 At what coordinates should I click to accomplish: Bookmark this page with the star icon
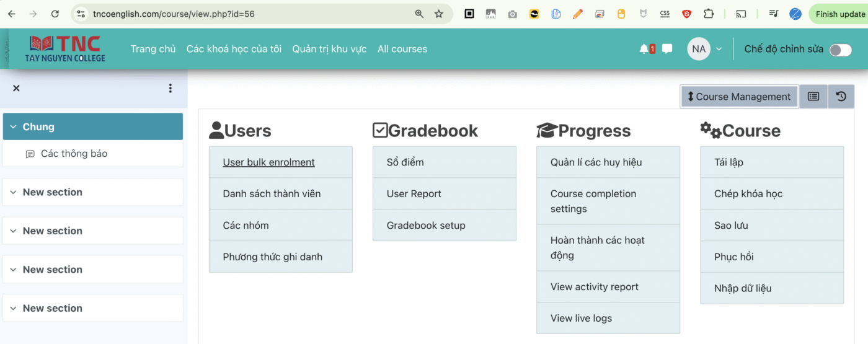[x=439, y=14]
